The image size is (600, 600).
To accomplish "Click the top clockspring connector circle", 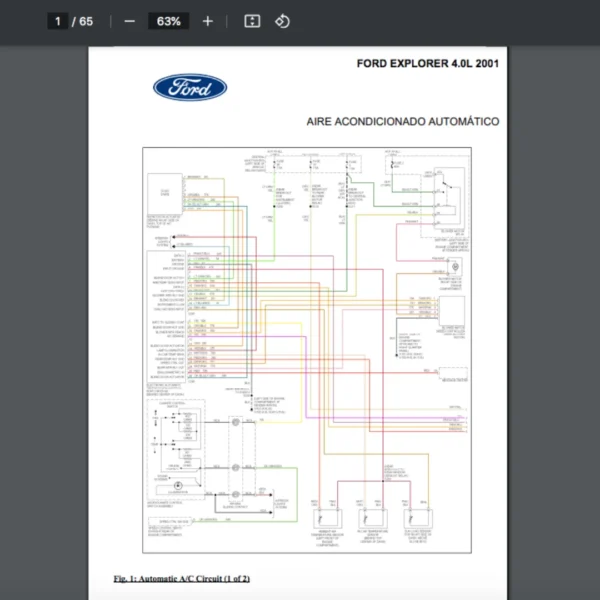I will 234,424.
